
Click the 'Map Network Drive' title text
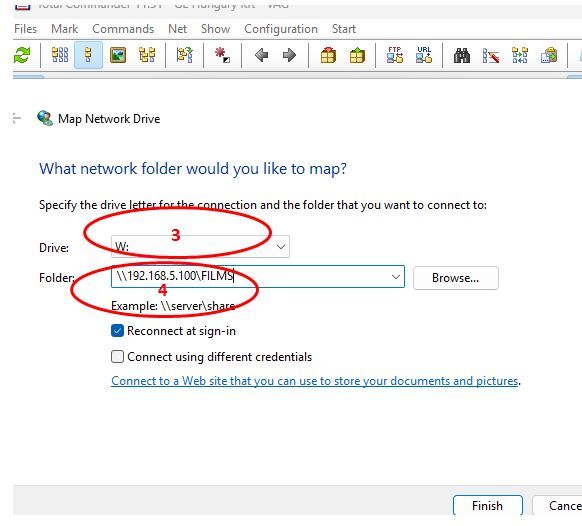click(109, 119)
